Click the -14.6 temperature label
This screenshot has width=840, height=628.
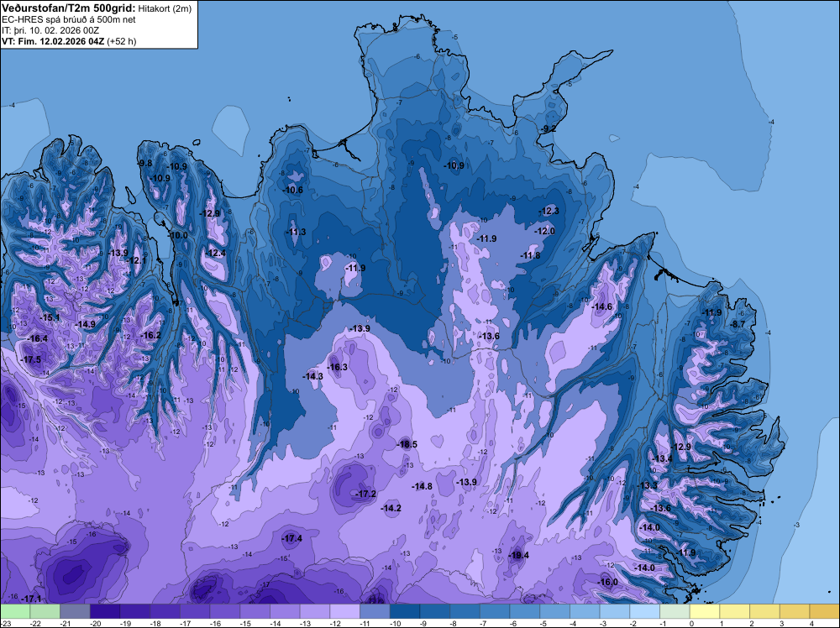(602, 306)
